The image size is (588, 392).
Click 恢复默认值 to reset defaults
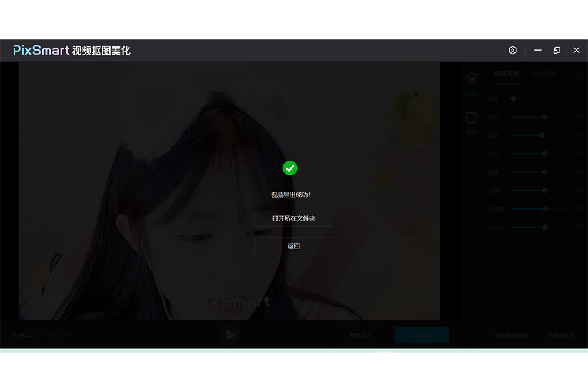(x=561, y=335)
